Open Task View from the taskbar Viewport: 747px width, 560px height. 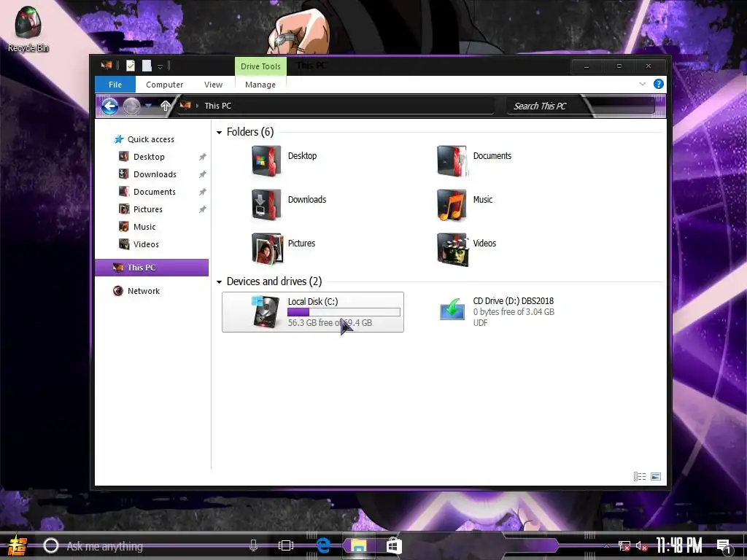pos(286,545)
